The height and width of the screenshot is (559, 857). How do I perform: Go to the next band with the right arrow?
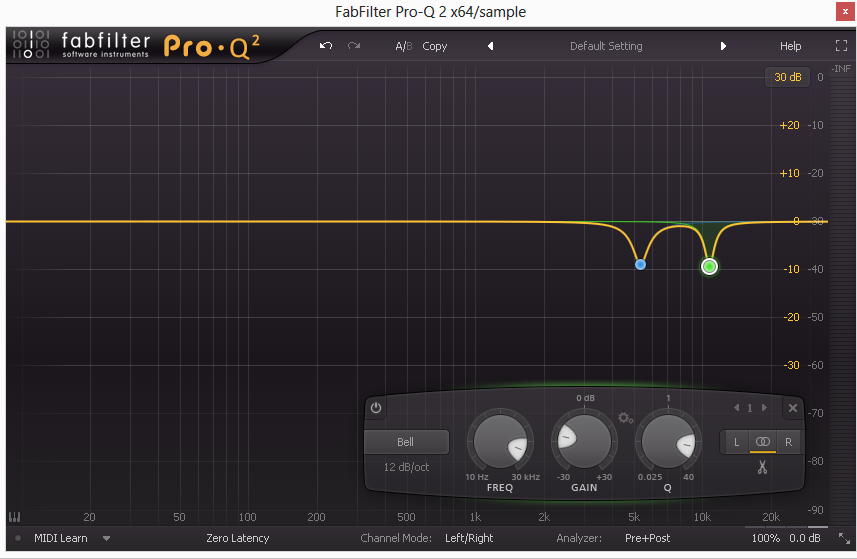pyautogui.click(x=764, y=408)
